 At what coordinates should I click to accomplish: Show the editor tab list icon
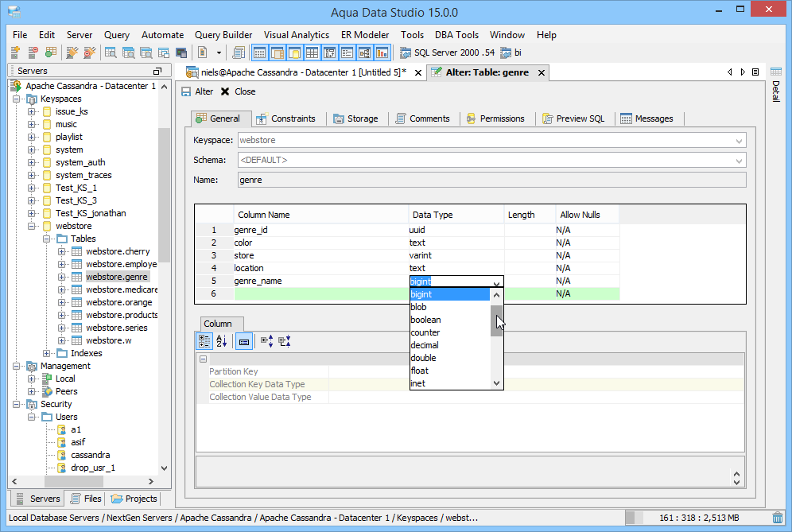click(755, 72)
